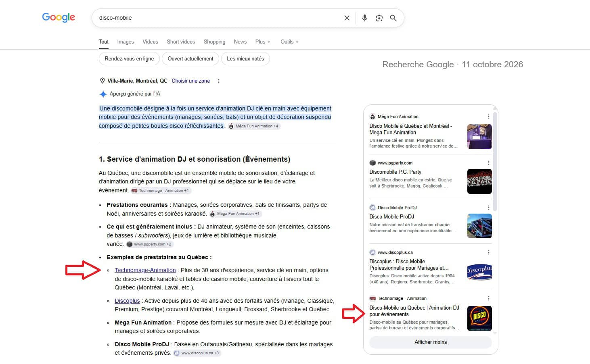Click the www.pgparty.com +2 source chip
Viewport: 590px width, 364px height.
tap(150, 244)
